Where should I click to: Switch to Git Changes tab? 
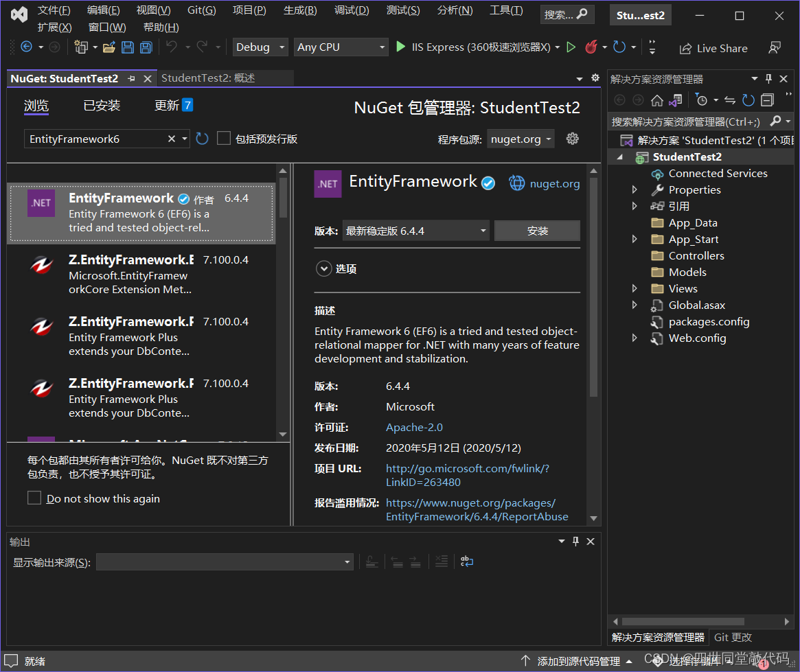(733, 637)
